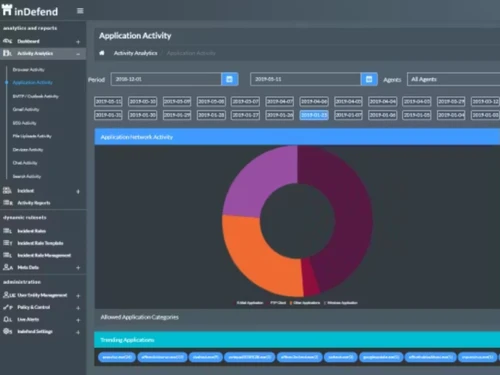Click the Activity Analytics sidebar icon
This screenshot has width=500, height=375.
pyautogui.click(x=7, y=53)
